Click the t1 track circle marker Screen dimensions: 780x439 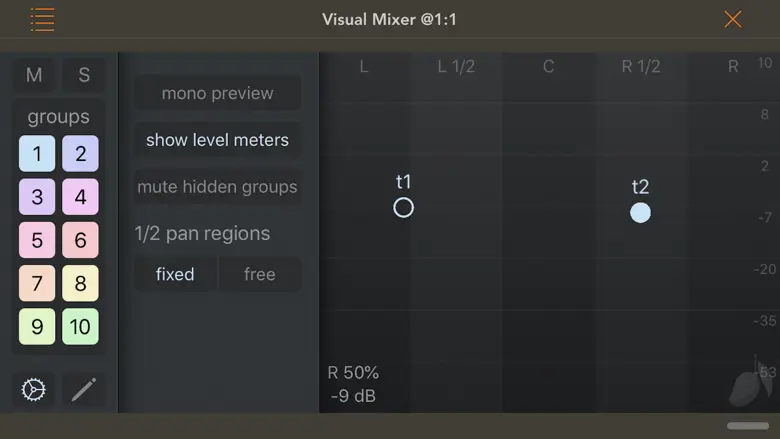pyautogui.click(x=403, y=207)
